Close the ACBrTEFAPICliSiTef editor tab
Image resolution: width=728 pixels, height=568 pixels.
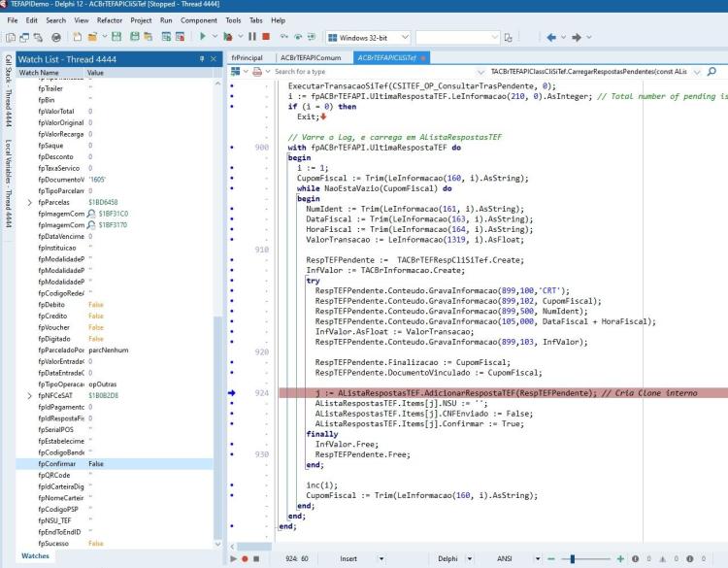[423, 58]
